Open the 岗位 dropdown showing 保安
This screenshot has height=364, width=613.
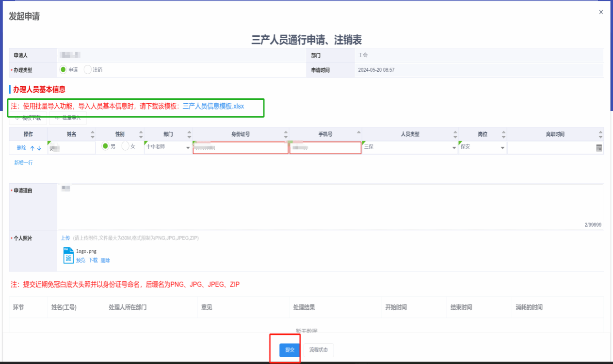pyautogui.click(x=502, y=148)
